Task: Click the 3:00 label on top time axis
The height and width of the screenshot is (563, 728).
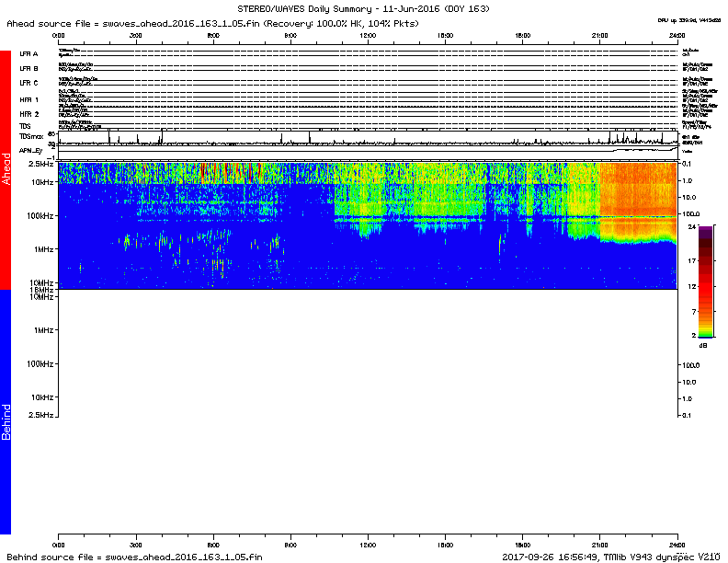Action: pyautogui.click(x=135, y=35)
